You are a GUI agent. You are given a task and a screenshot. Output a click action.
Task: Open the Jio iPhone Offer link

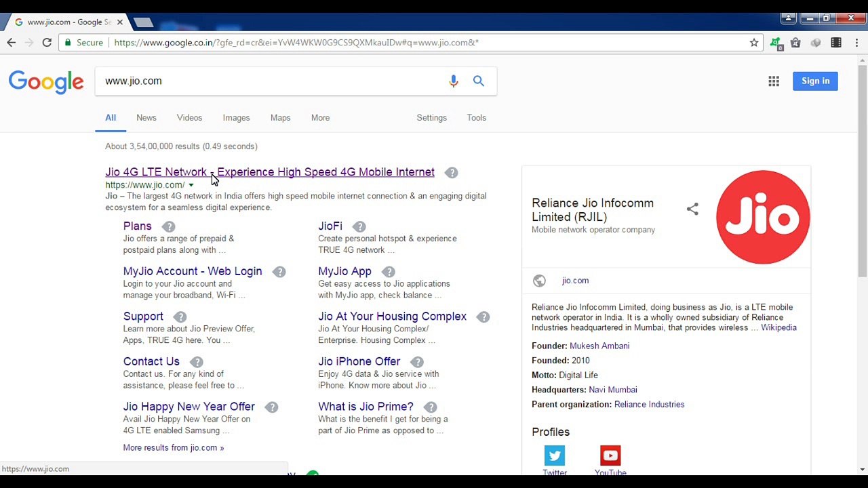coord(359,361)
